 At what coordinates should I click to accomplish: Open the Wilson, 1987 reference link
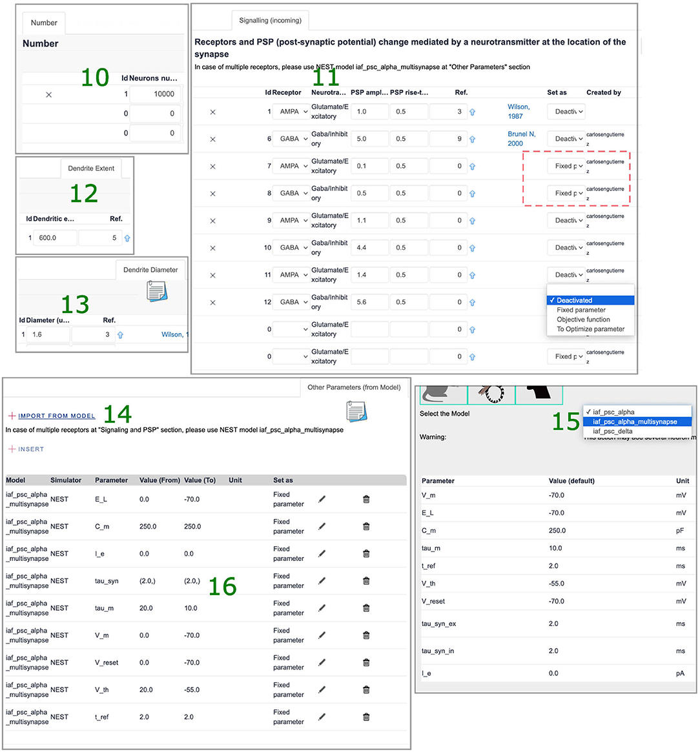[519, 112]
